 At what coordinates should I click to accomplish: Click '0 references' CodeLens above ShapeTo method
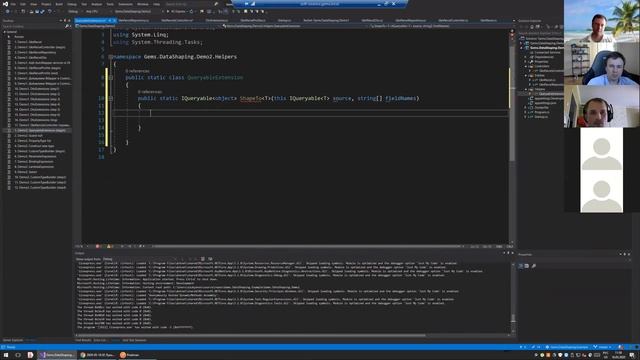150,92
